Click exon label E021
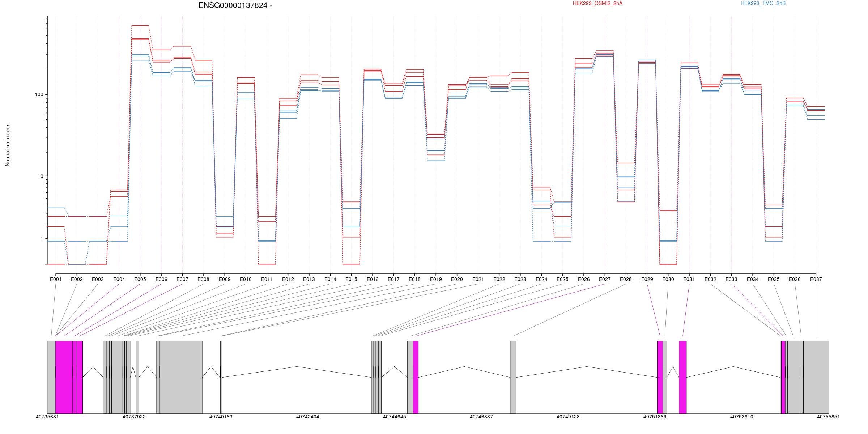The height and width of the screenshot is (434, 868). tap(478, 279)
